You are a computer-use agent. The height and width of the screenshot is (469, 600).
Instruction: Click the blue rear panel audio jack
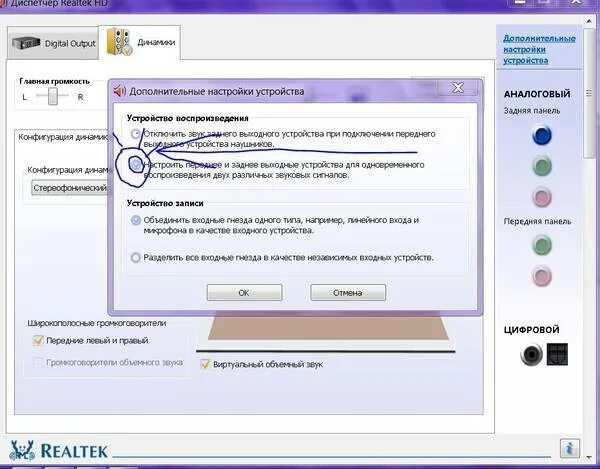click(x=542, y=135)
